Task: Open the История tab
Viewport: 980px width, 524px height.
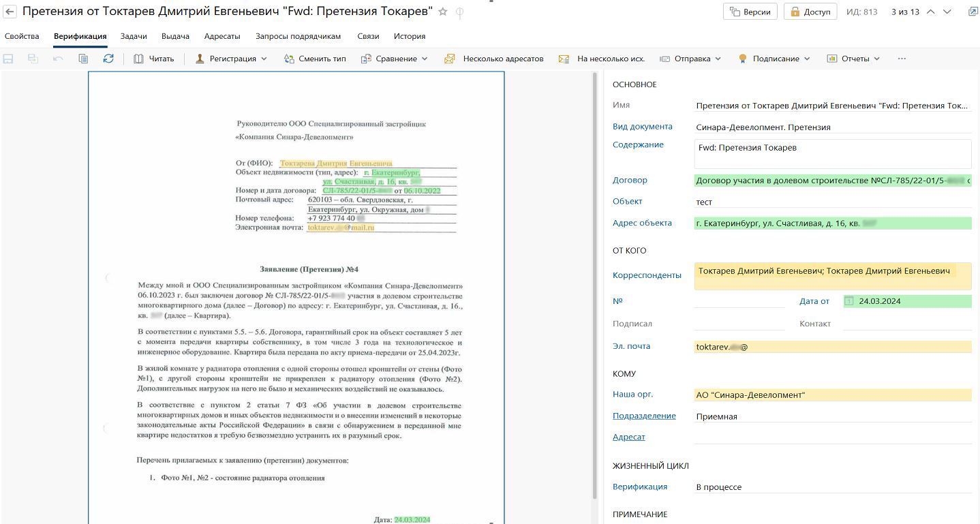Action: [409, 36]
